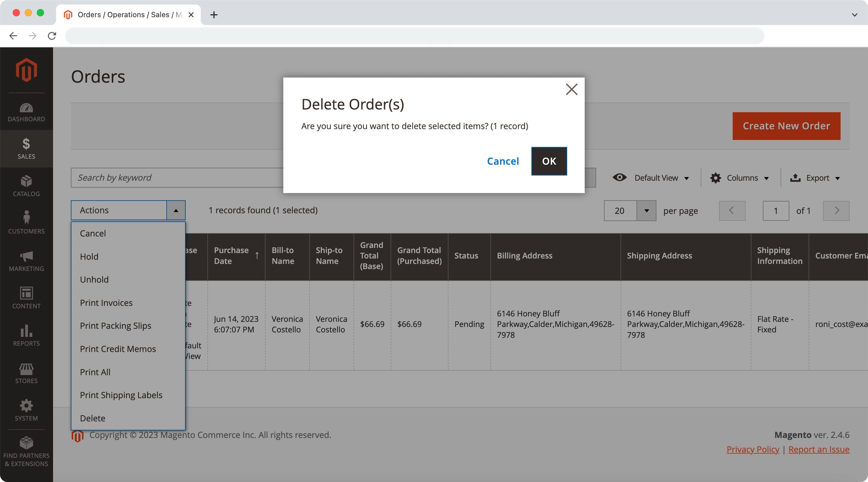Open Customers in the sidebar
Screen dimensions: 868x482
[26, 223]
